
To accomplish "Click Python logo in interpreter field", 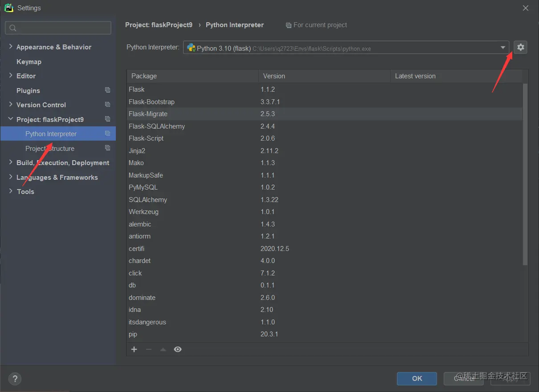I will point(191,48).
